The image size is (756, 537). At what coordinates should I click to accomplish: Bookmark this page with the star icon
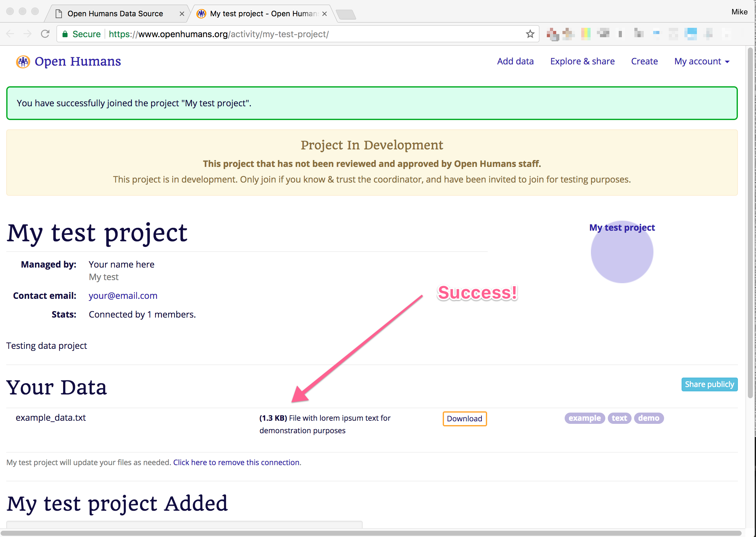coord(530,34)
